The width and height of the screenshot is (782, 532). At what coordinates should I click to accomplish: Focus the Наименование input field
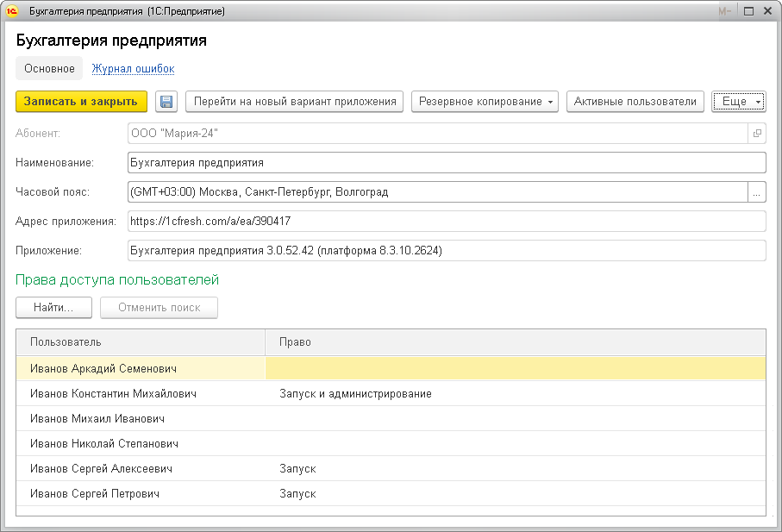point(447,163)
